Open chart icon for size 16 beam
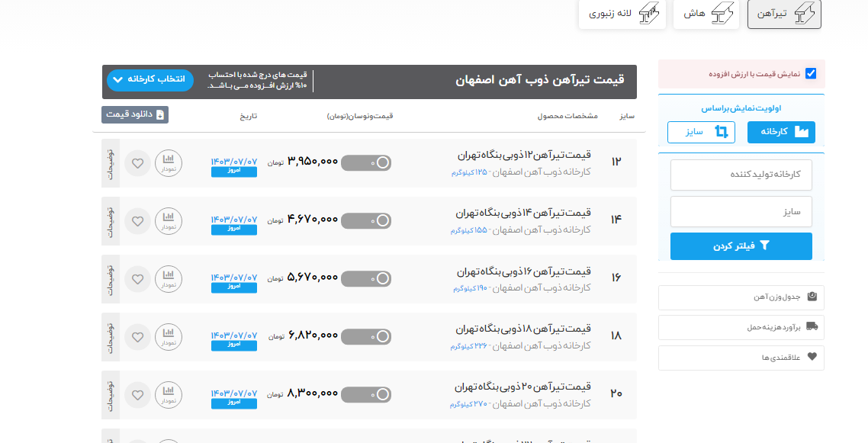This screenshot has width=868, height=443. [x=169, y=279]
